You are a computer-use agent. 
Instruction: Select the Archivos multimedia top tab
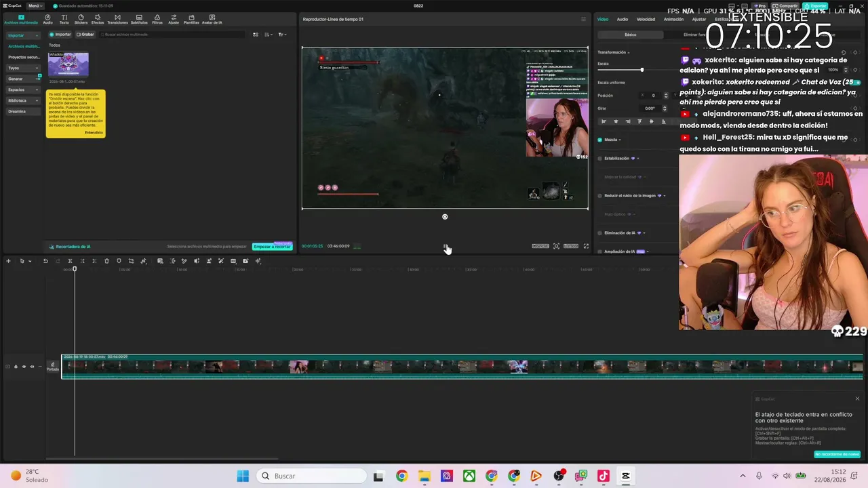tap(21, 20)
